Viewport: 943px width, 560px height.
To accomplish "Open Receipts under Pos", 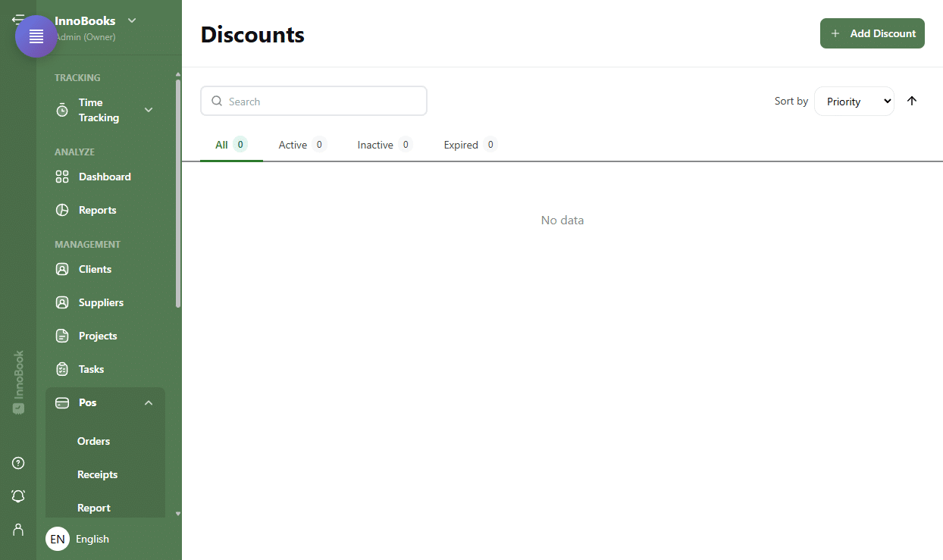I will point(98,474).
